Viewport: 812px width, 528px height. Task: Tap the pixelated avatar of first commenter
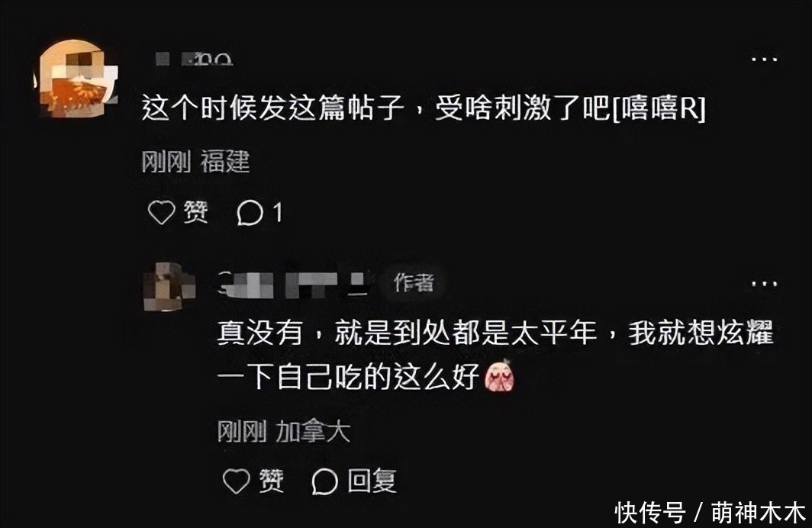pyautogui.click(x=77, y=79)
